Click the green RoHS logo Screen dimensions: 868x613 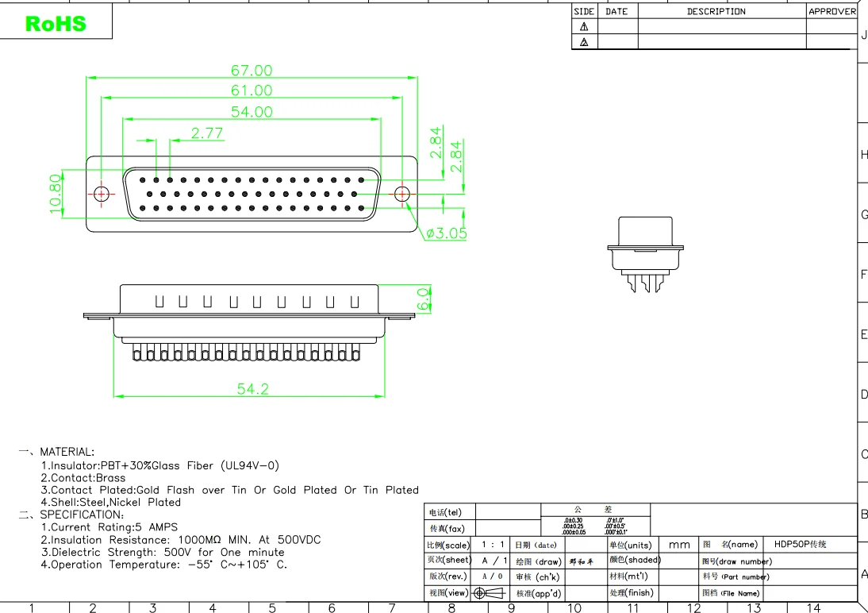tap(56, 24)
